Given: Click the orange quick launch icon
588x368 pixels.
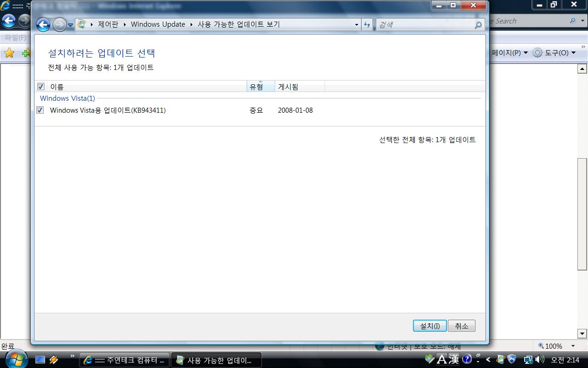Looking at the screenshot, I should pyautogui.click(x=54, y=360).
